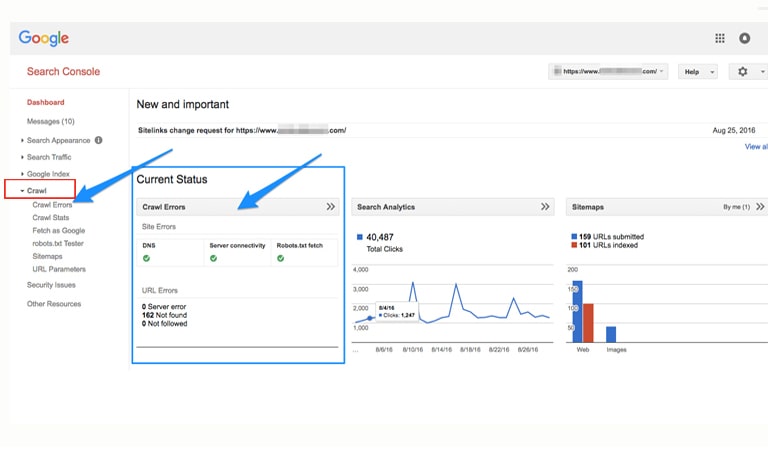Screen dimensions: 768x450
Task: Click the settings gear icon
Action: coord(743,71)
